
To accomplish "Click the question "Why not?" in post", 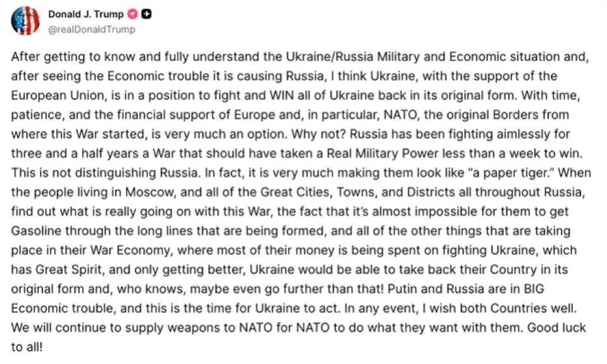I will pyautogui.click(x=318, y=134).
